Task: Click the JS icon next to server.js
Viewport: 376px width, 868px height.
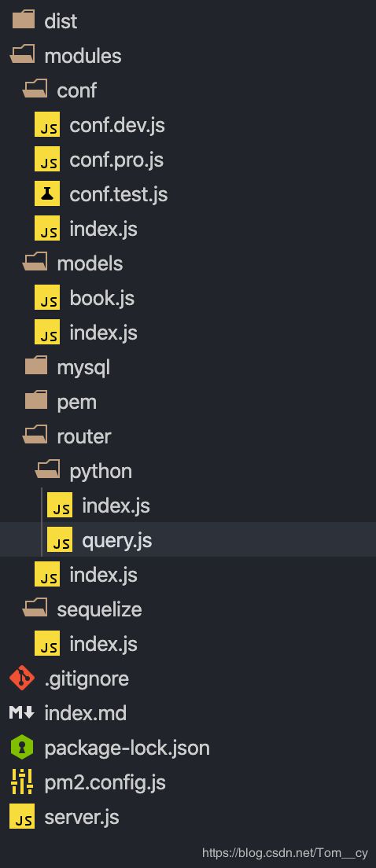Action: click(22, 817)
